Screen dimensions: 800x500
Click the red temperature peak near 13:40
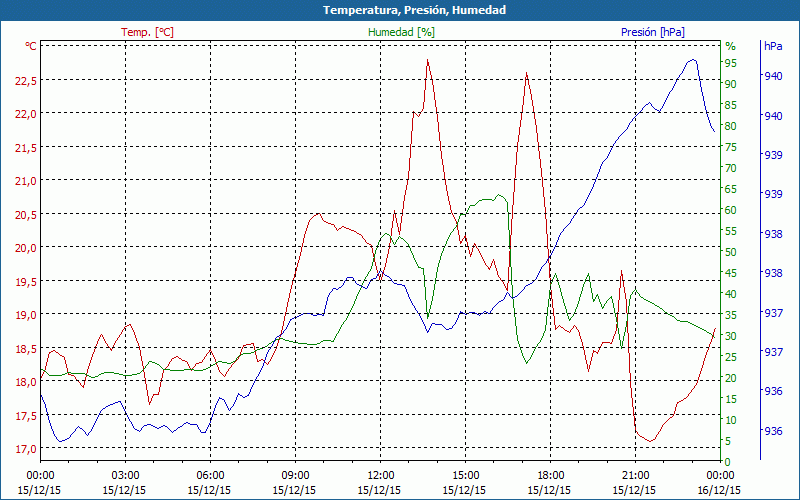428,60
